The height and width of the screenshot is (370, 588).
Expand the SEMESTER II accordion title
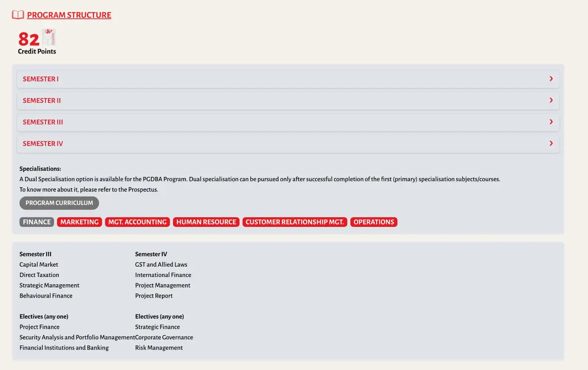pyautogui.click(x=42, y=100)
